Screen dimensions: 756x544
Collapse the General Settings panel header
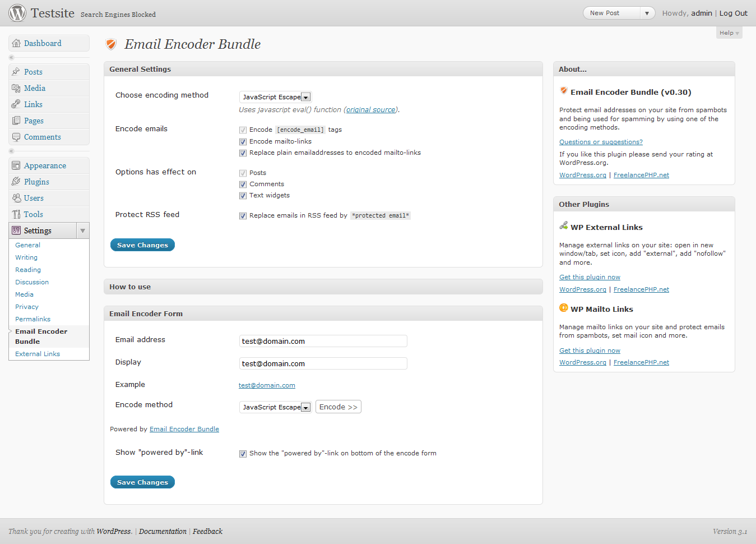pos(323,69)
